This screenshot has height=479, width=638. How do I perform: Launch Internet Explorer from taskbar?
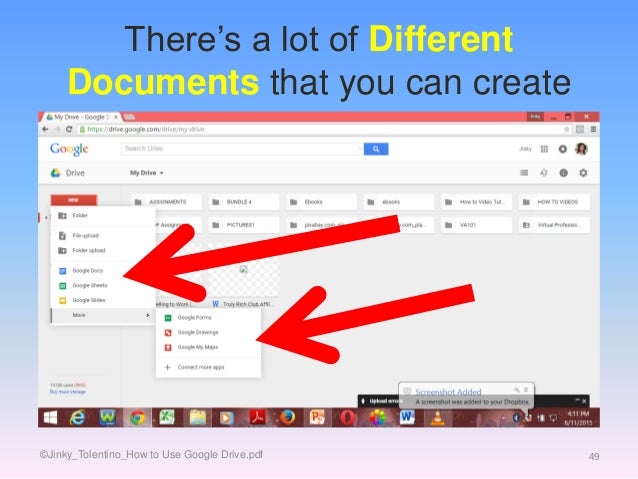click(77, 418)
